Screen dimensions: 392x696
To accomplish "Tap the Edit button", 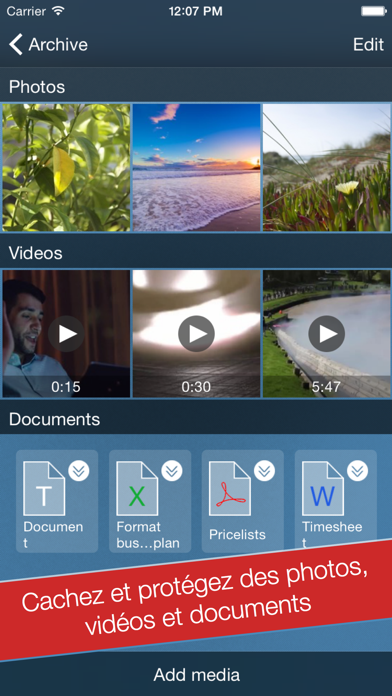I will pos(368,44).
